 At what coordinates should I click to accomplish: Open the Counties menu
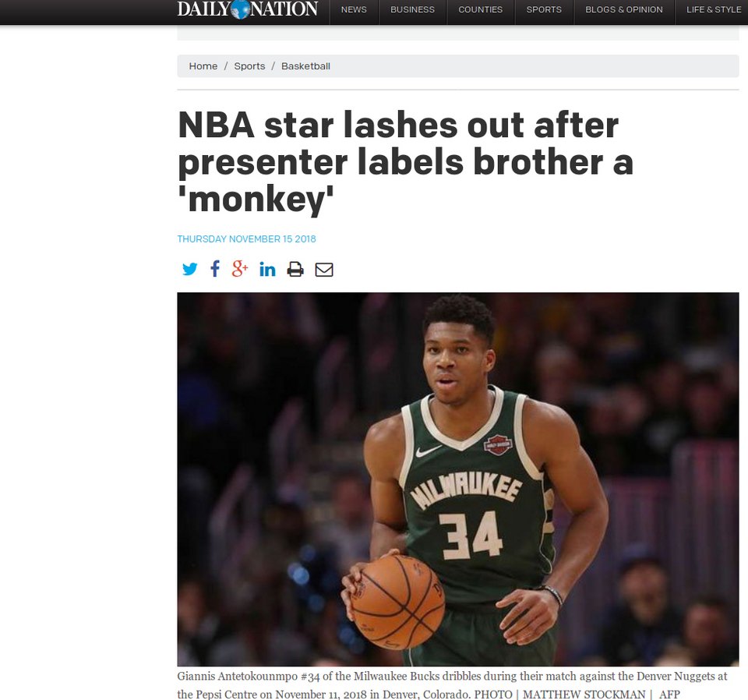[x=481, y=9]
